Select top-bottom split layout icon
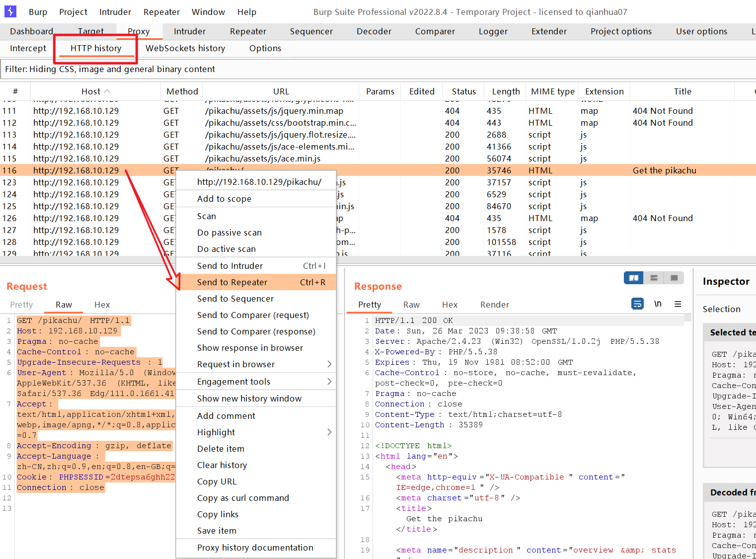 pos(654,278)
